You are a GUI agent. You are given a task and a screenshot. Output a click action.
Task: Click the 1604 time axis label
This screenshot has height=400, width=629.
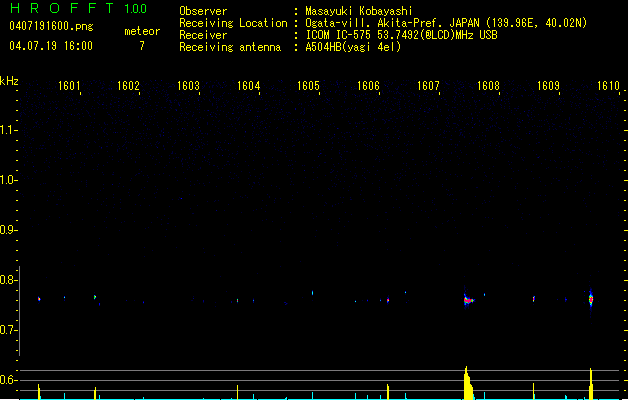248,86
